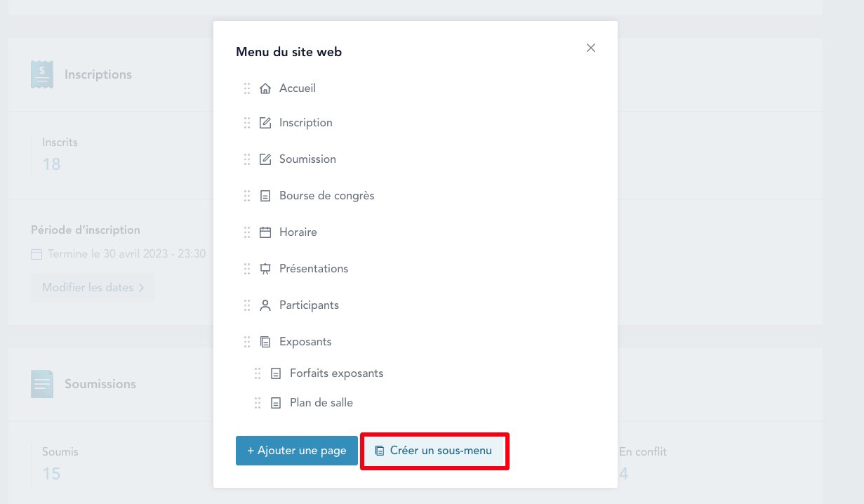Select the Participants menu item
The image size is (864, 504).
tap(309, 305)
